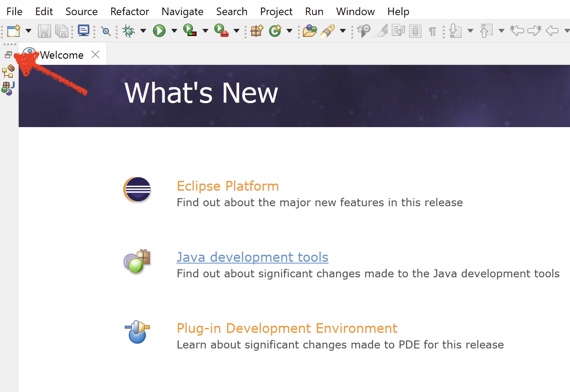
Task: Click the Coverage run icon
Action: 190,31
